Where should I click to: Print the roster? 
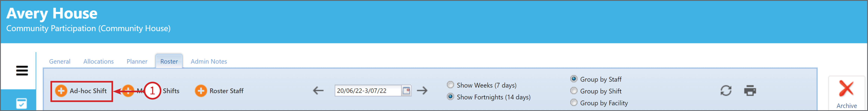(750, 91)
